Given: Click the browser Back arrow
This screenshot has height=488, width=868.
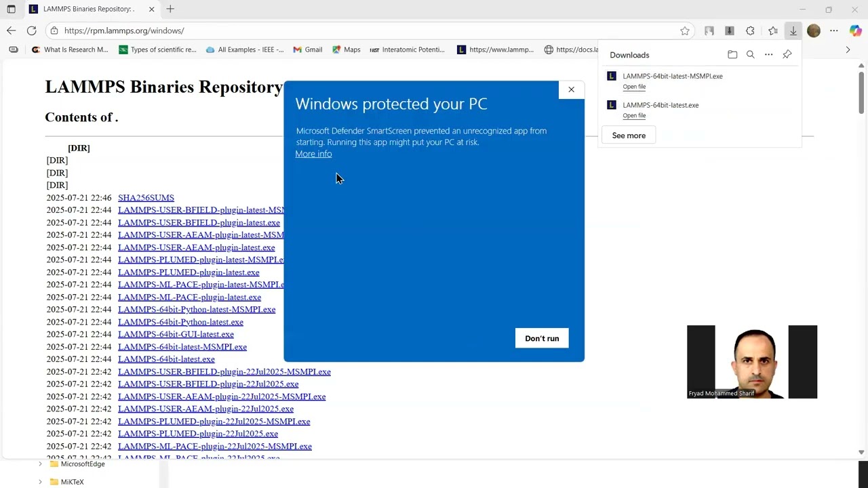Looking at the screenshot, I should pyautogui.click(x=12, y=30).
